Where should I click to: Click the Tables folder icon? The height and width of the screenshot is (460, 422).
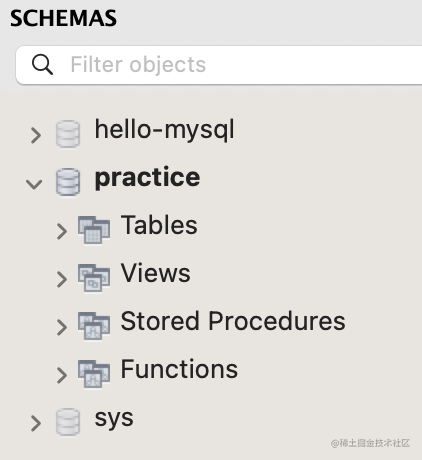tap(94, 230)
